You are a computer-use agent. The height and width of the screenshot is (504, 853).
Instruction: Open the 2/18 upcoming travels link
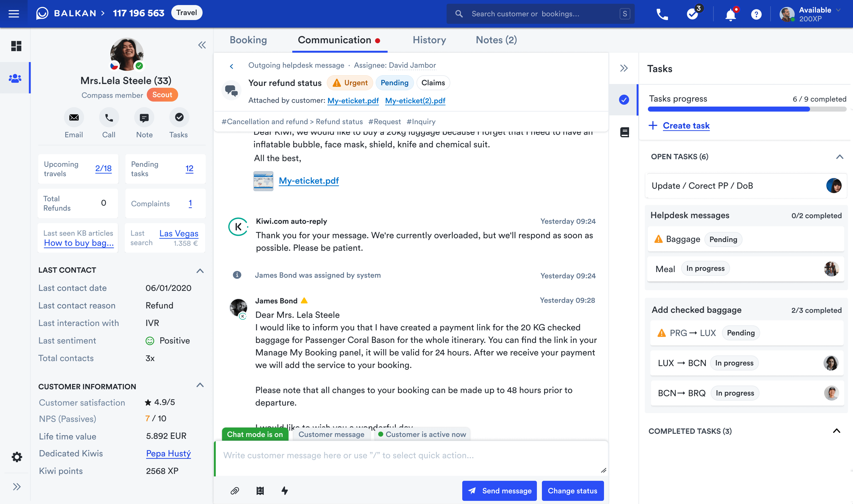coord(103,168)
